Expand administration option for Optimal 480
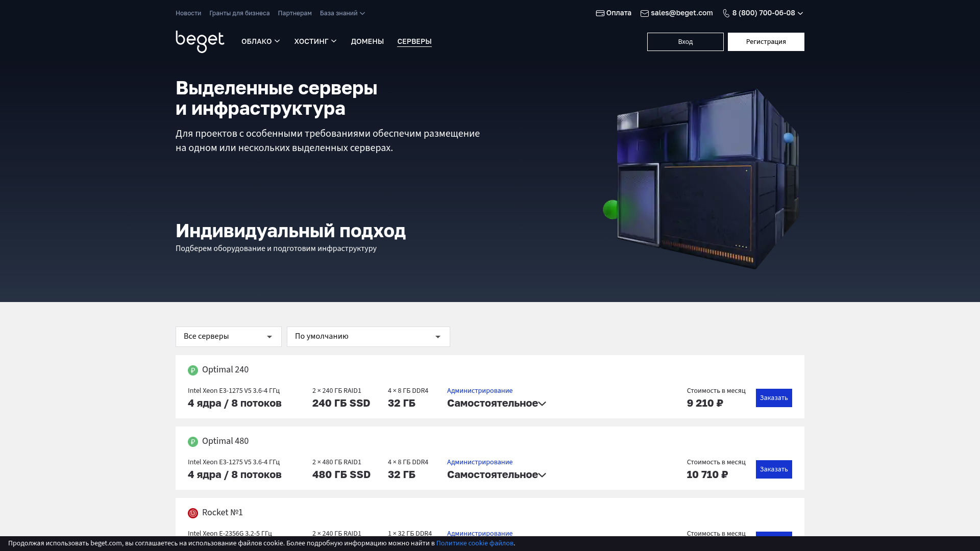This screenshot has width=980, height=551. point(496,475)
